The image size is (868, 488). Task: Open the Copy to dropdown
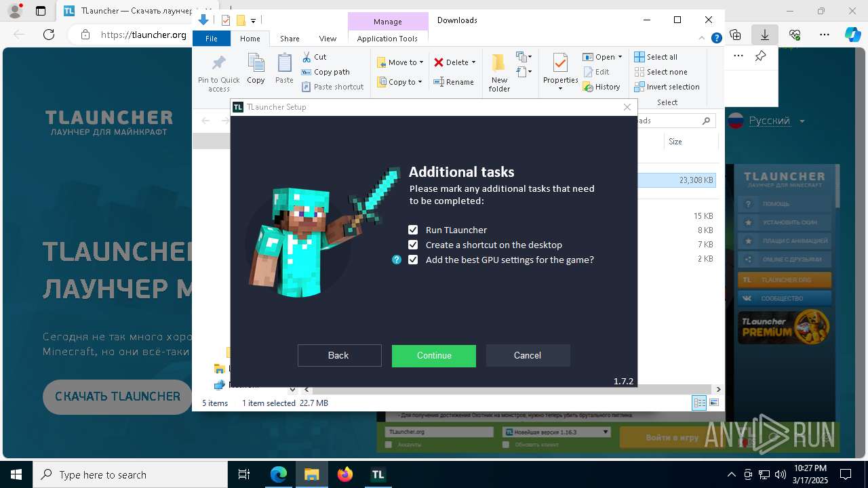pos(399,82)
